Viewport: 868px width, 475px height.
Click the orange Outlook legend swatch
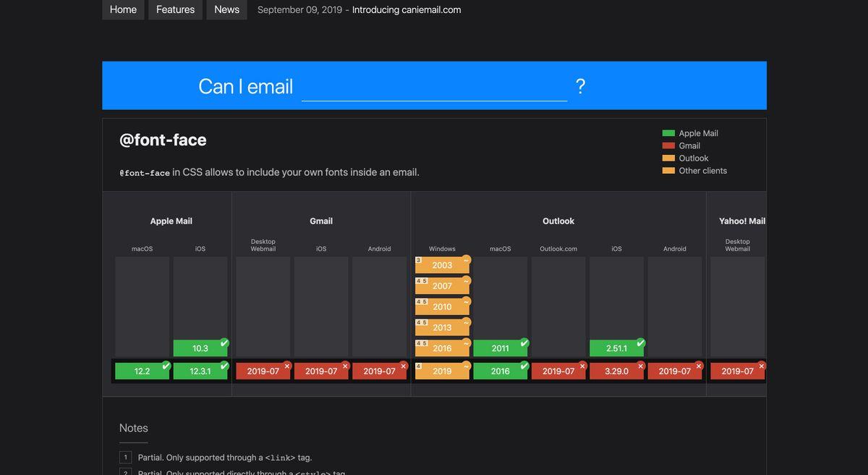click(x=668, y=158)
